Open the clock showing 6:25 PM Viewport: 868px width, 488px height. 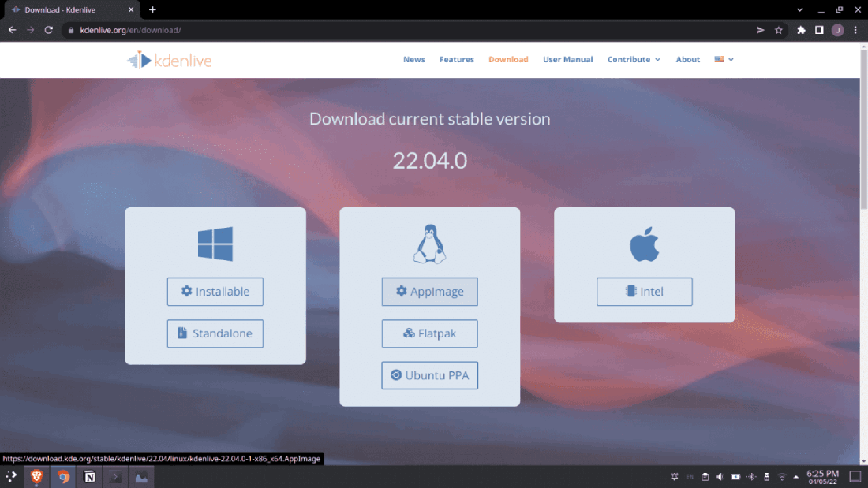point(822,477)
